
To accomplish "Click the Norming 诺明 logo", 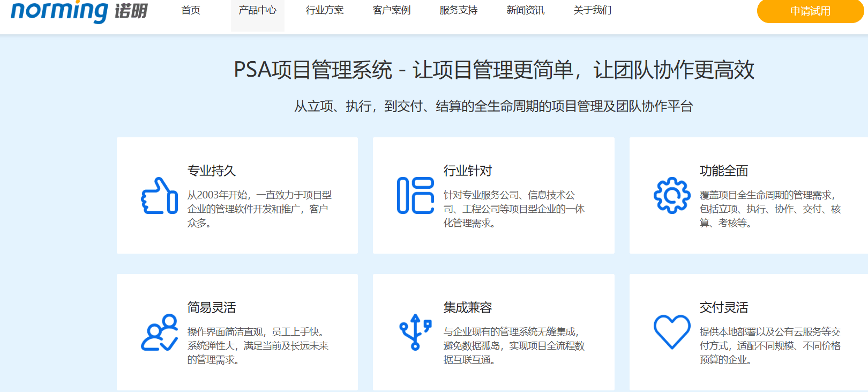I will coord(79,11).
